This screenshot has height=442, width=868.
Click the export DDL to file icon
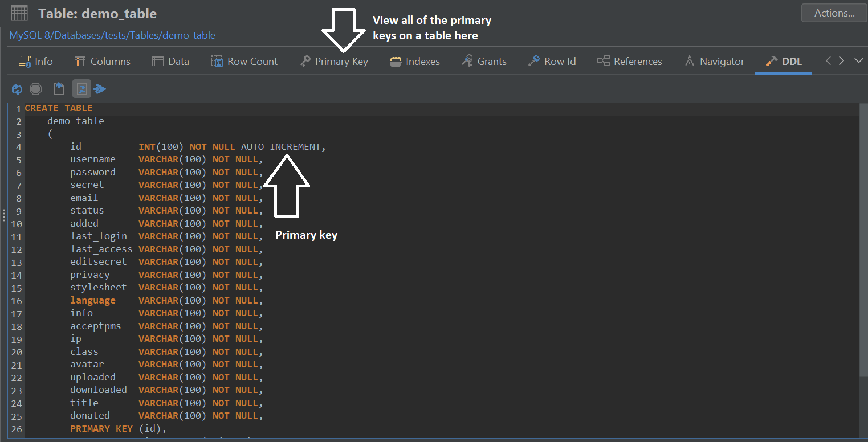pos(59,89)
